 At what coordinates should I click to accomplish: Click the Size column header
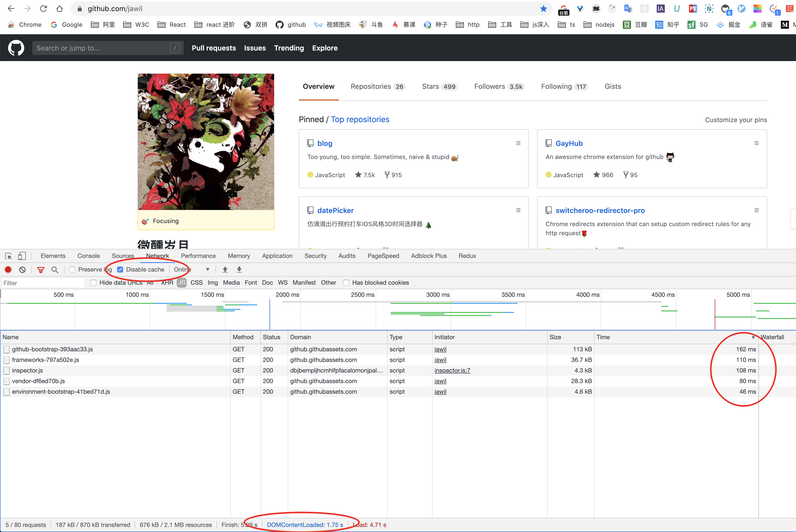pos(570,338)
